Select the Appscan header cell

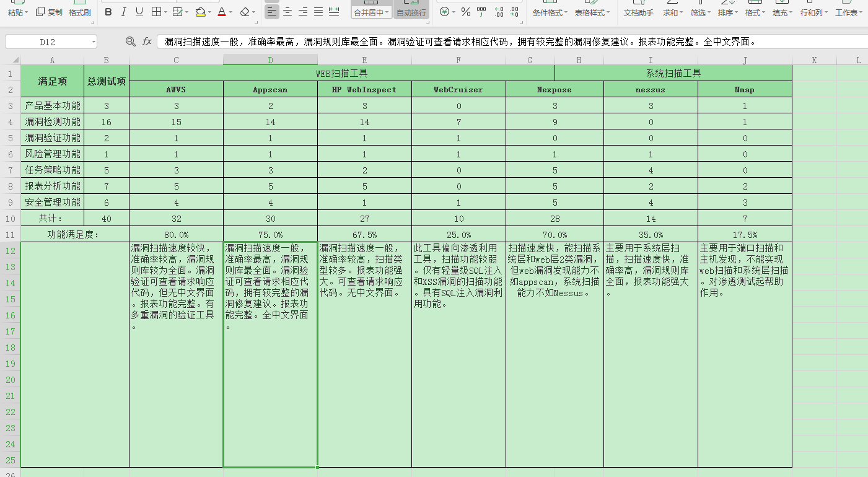point(270,89)
